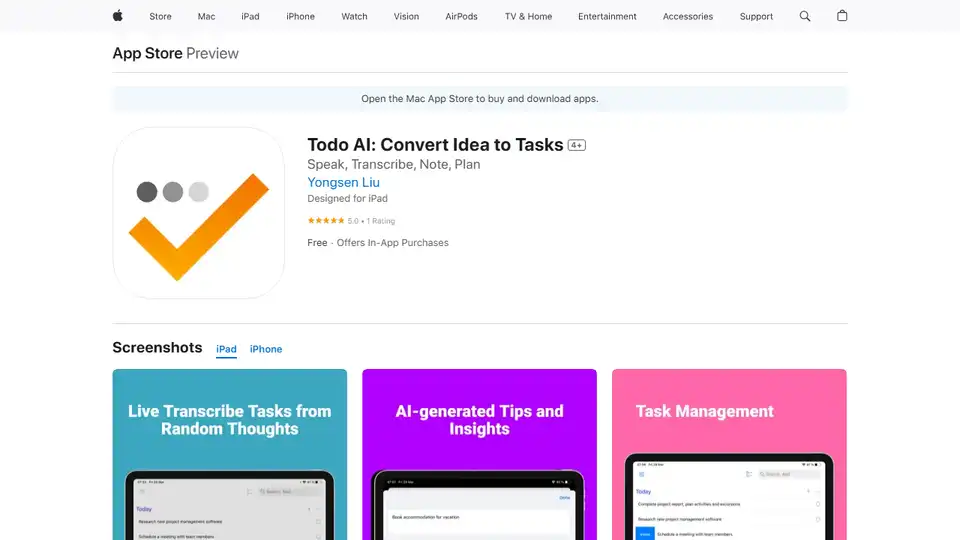Open the TV & Home menu
960x540 pixels.
528,17
